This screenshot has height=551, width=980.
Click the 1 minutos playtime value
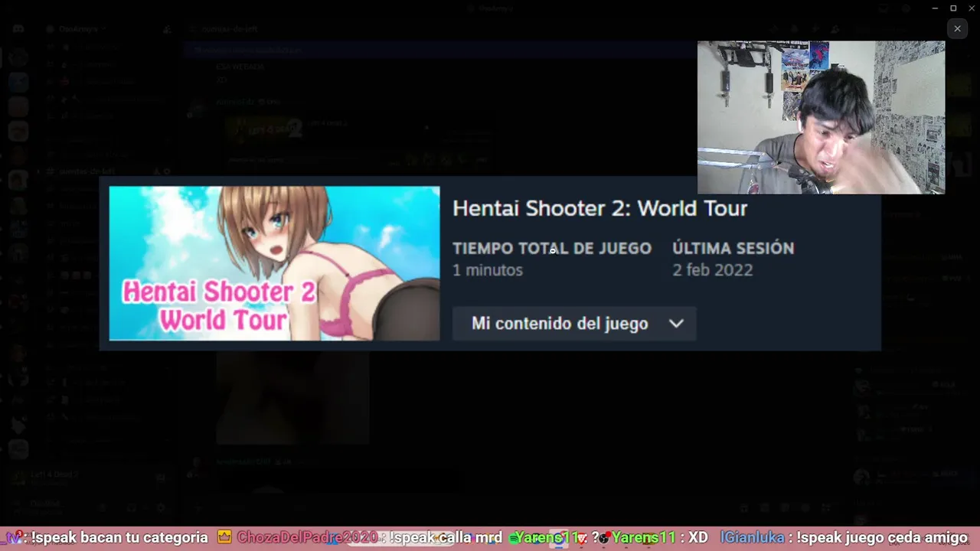(488, 270)
